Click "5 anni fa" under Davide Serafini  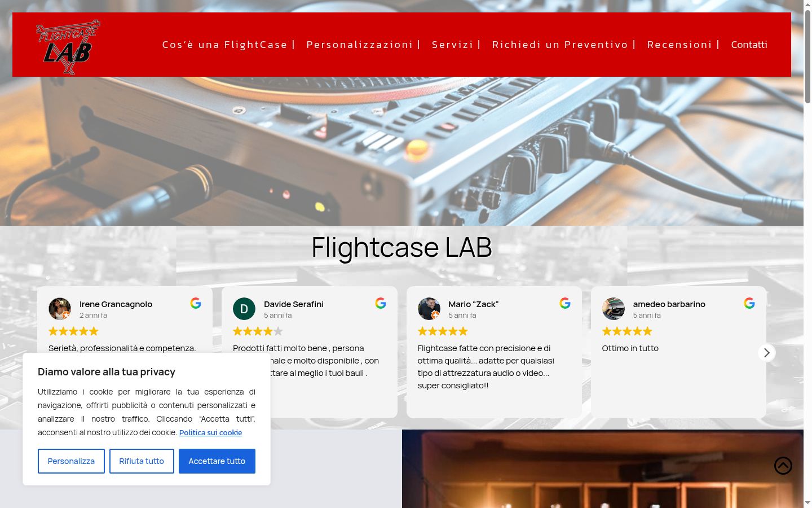point(278,316)
